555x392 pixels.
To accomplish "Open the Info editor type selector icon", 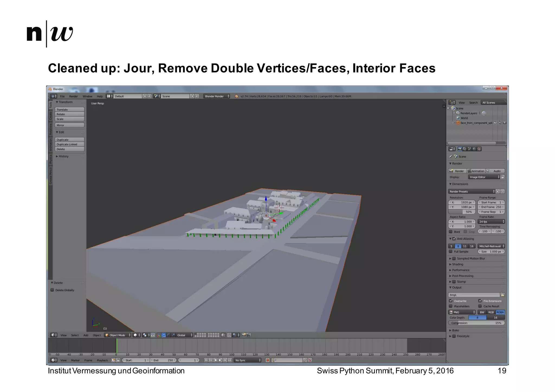I will tap(53, 96).
